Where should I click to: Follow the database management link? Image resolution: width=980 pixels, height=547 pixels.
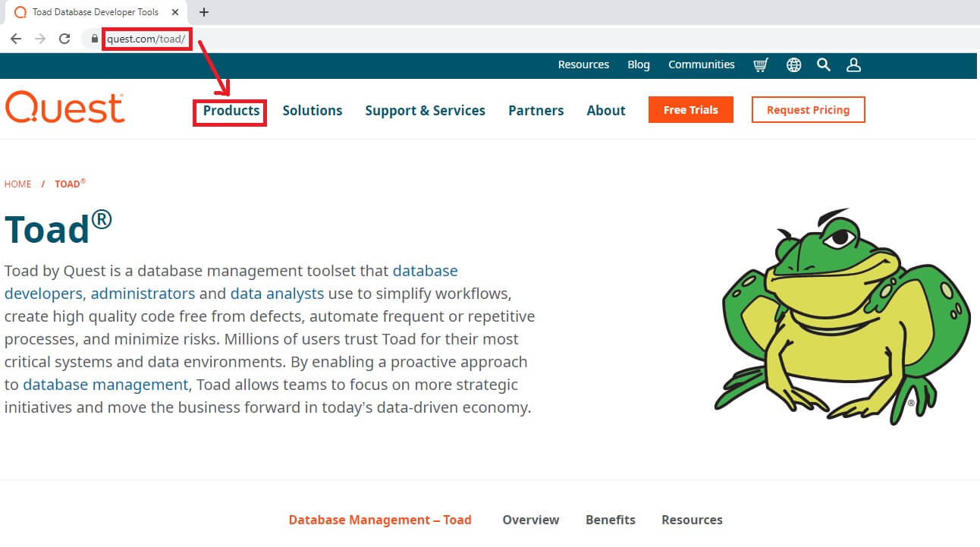click(105, 385)
